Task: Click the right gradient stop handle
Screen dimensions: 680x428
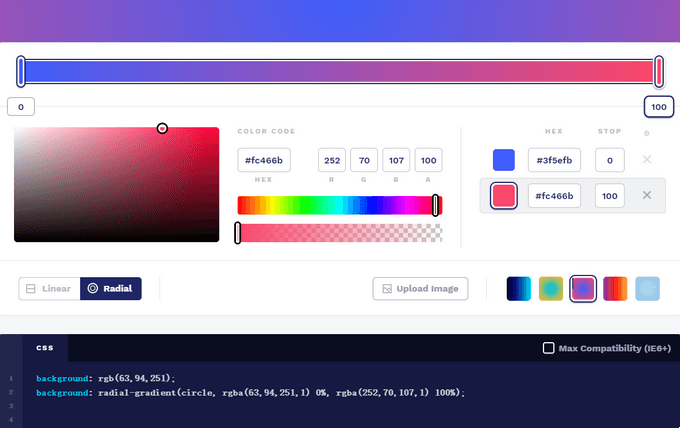Action: [x=659, y=71]
